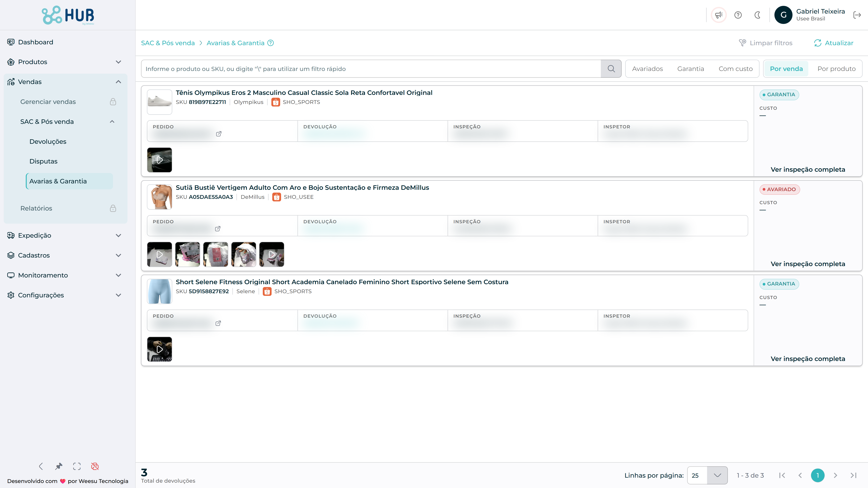Open external link icon in Short Selene pedido
Viewport: 868px width, 488px height.
click(218, 323)
